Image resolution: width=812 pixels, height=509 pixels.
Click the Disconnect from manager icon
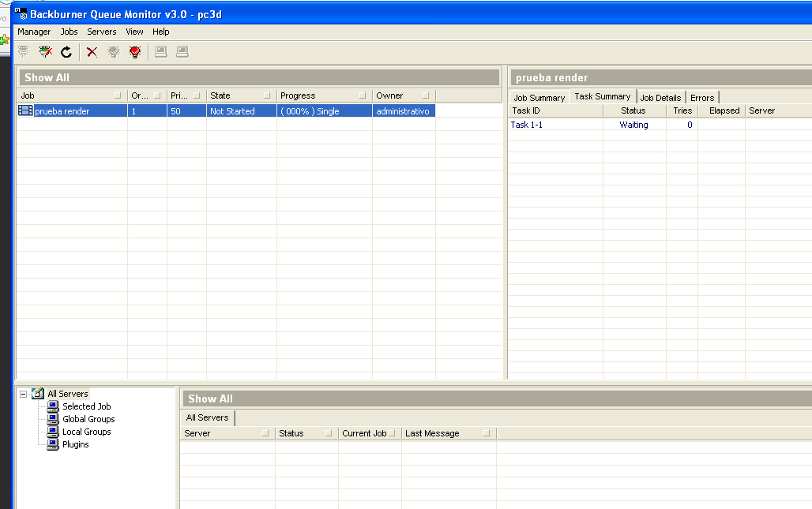46,52
